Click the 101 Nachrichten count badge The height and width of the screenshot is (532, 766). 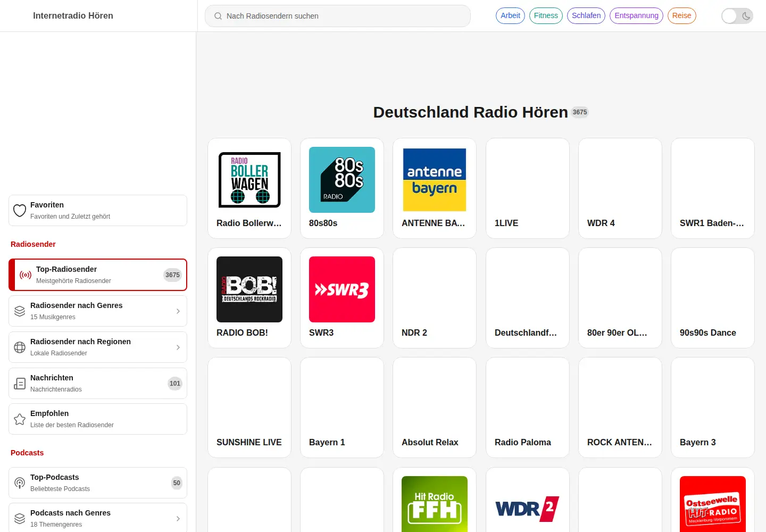click(175, 384)
